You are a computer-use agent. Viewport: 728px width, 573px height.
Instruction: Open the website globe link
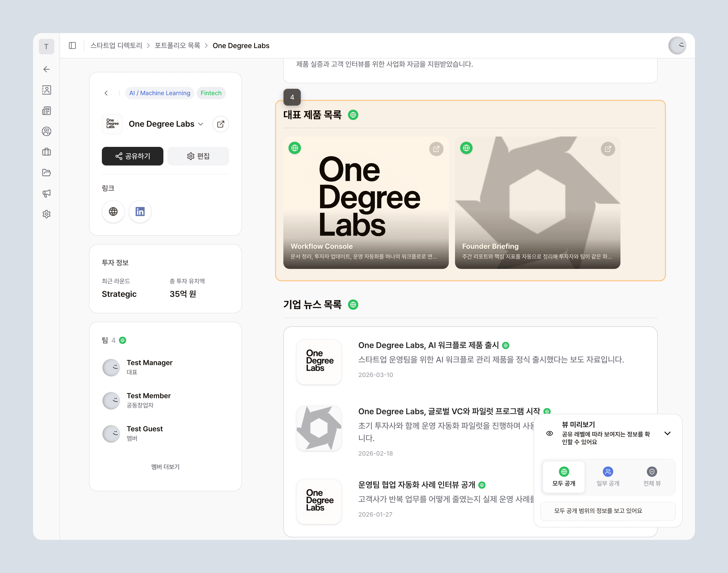(113, 212)
